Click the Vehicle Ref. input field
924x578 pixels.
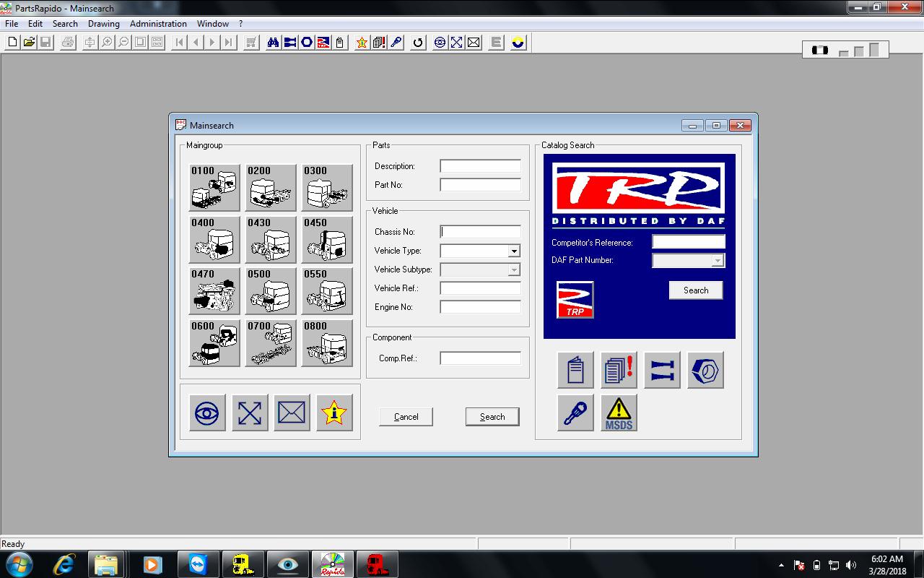[x=480, y=288]
